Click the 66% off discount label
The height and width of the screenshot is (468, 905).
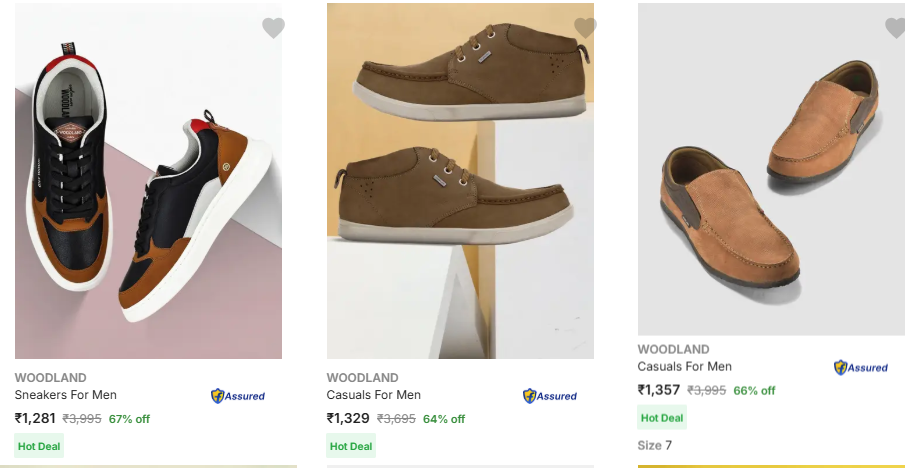point(754,391)
